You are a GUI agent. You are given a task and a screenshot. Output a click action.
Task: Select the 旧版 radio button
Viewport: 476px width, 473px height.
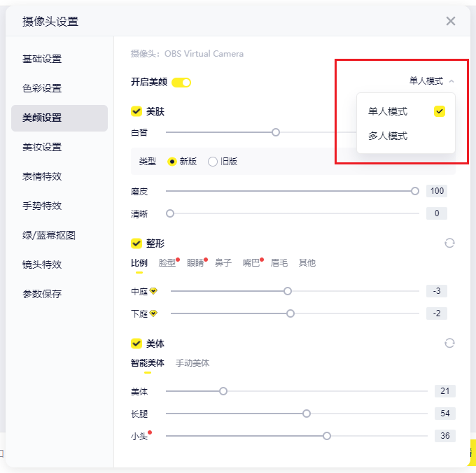coord(213,162)
